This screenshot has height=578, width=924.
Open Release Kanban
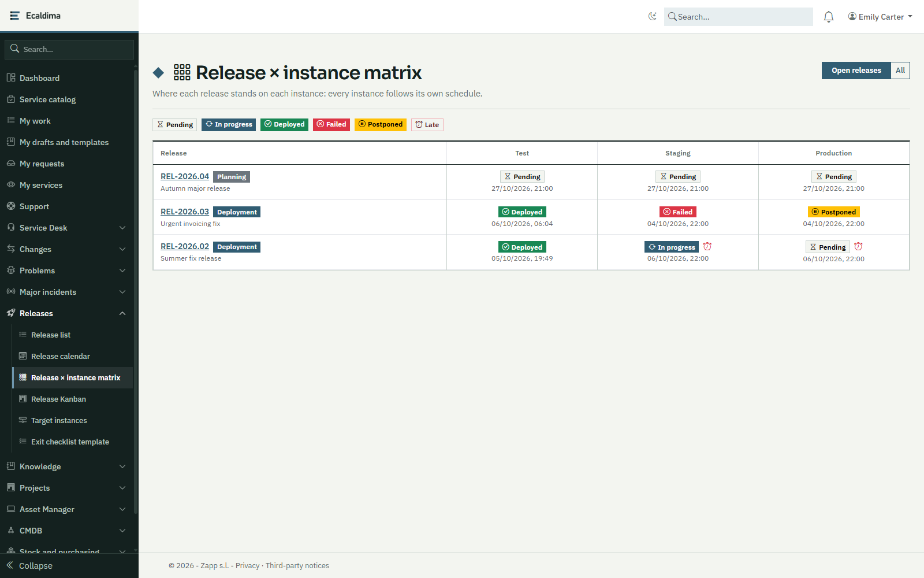[x=73, y=399]
